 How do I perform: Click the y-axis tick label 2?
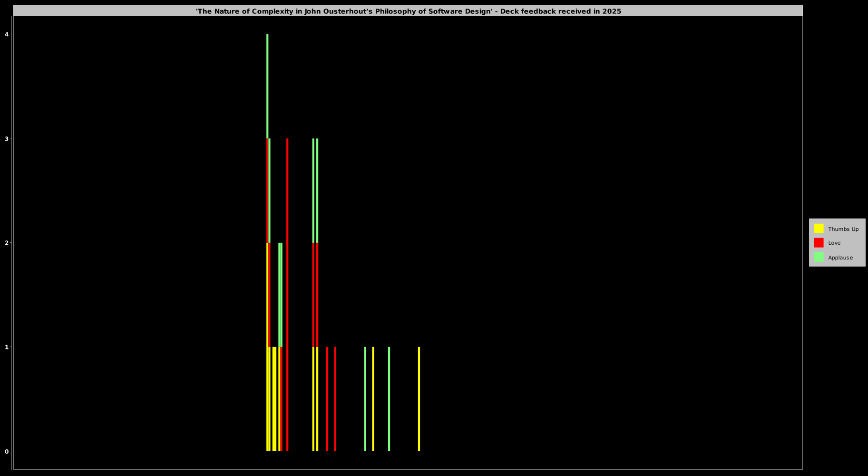coord(7,243)
